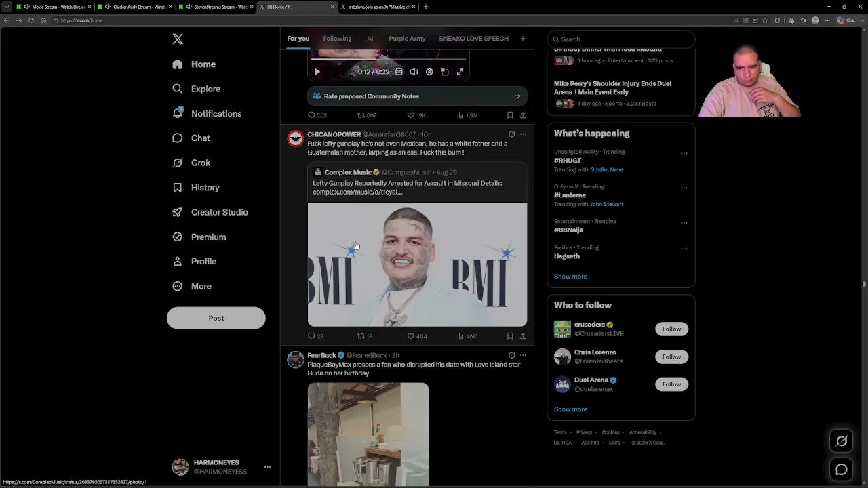Click the Search input field
Image resolution: width=868 pixels, height=488 pixels.
pyautogui.click(x=621, y=39)
